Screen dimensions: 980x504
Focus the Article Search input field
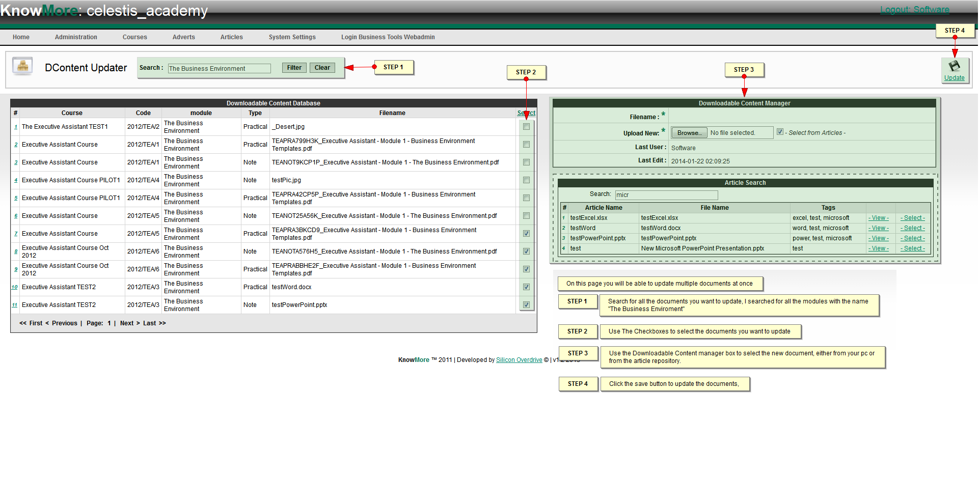(666, 195)
